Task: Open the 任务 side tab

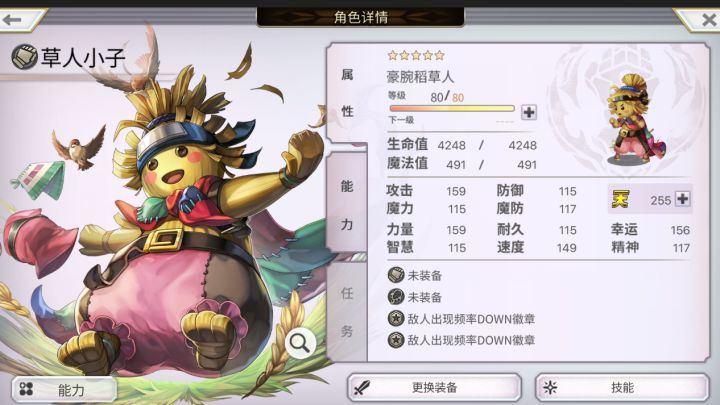Action: (347, 311)
